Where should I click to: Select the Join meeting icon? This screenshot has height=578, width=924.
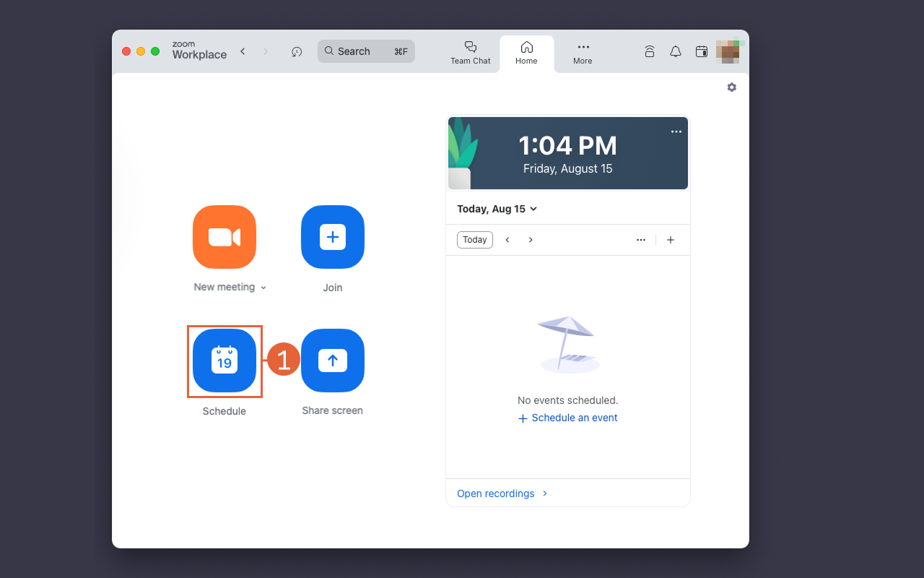tap(332, 237)
